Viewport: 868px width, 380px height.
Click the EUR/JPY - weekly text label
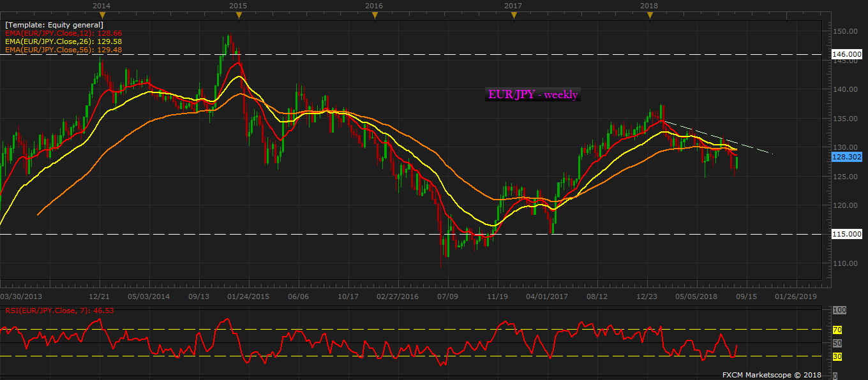coord(532,94)
